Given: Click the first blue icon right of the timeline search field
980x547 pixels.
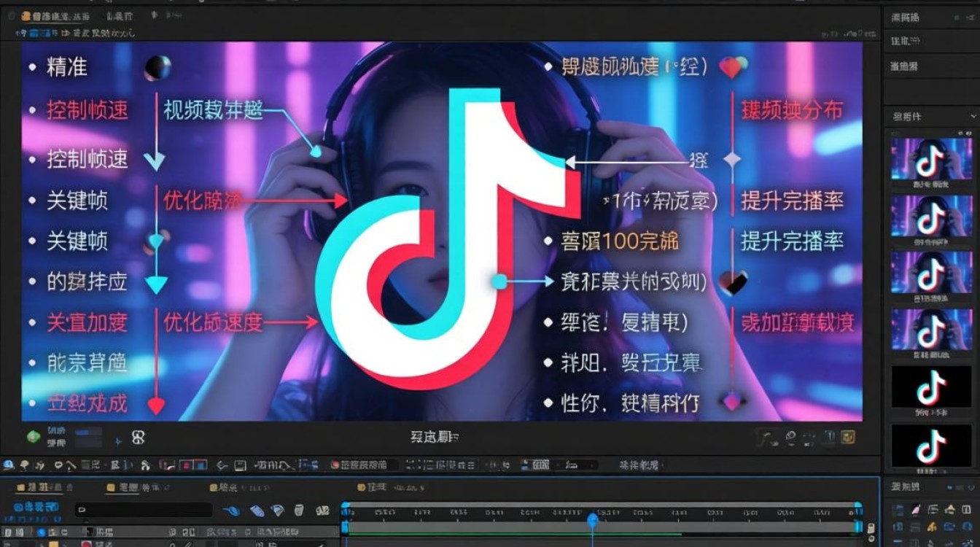Looking at the screenshot, I should click(231, 511).
